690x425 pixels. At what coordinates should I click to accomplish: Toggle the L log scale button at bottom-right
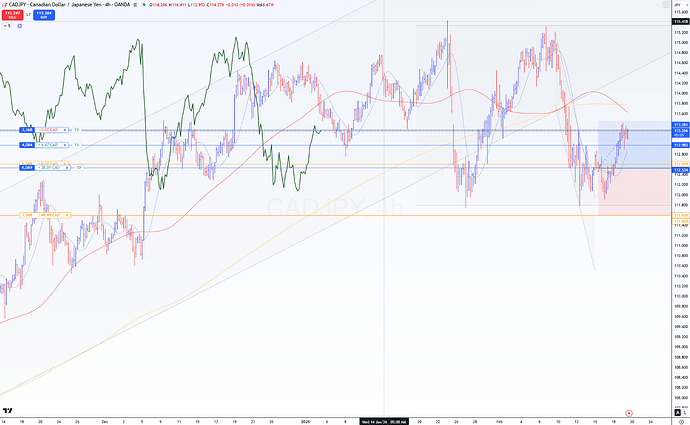(x=685, y=413)
